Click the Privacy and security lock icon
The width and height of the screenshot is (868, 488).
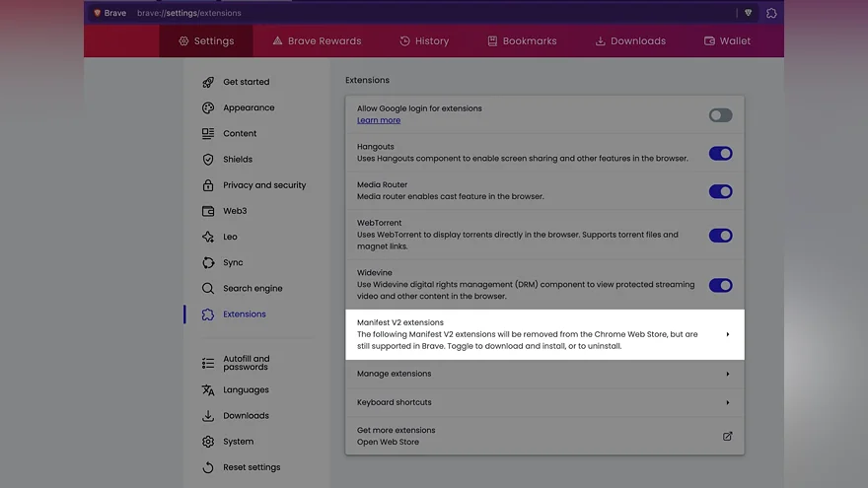208,184
